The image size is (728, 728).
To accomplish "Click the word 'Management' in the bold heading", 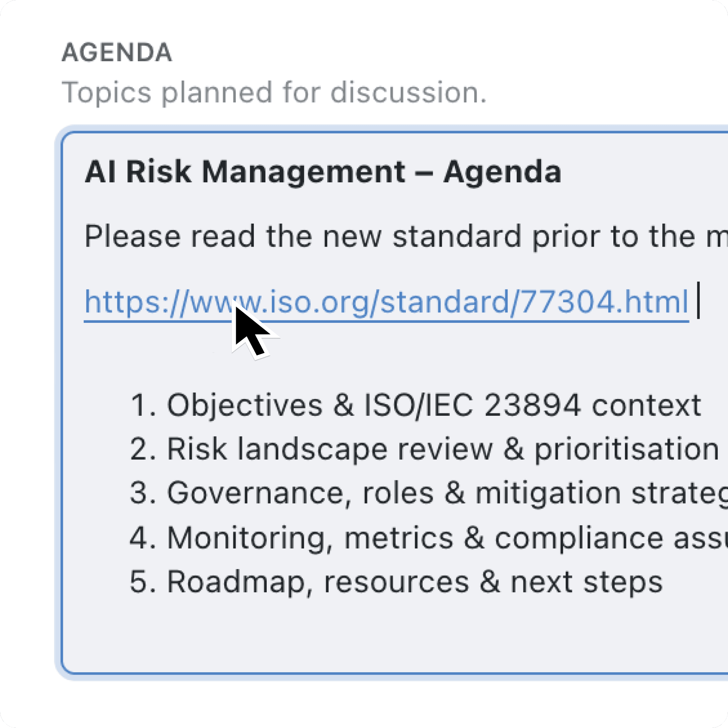I will (x=303, y=172).
